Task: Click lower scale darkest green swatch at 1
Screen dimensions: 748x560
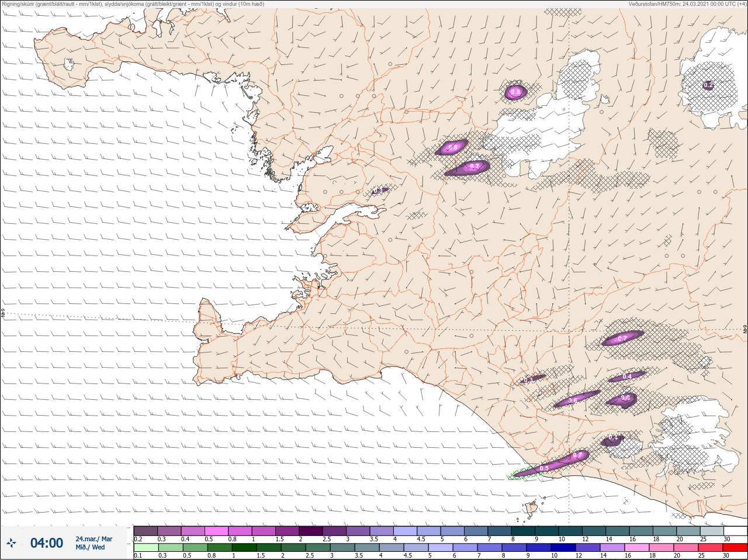Action: (x=244, y=548)
